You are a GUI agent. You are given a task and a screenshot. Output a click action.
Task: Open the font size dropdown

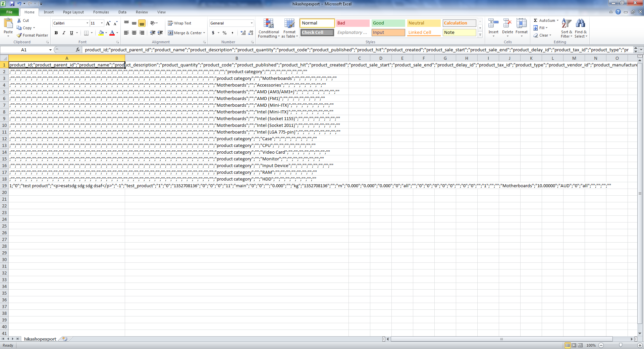click(102, 23)
